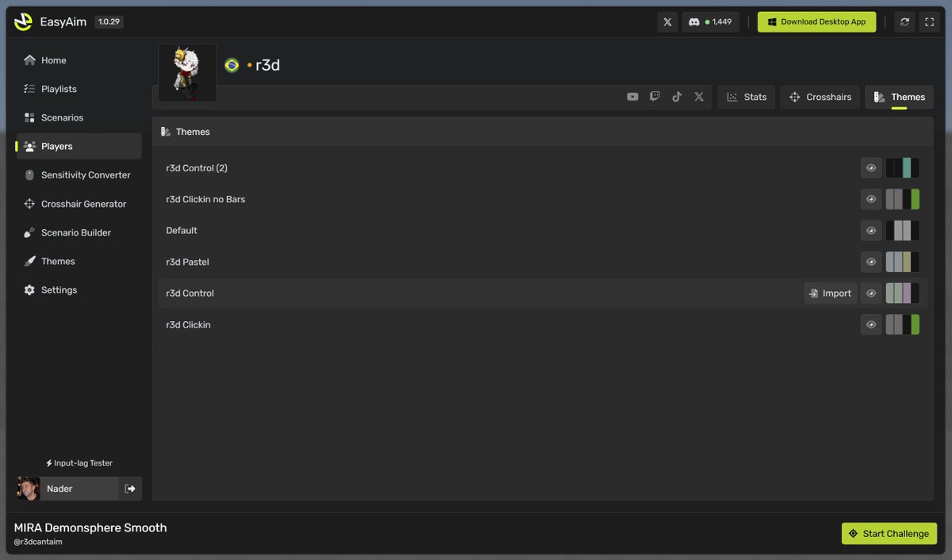The width and height of the screenshot is (952, 560).
Task: Open the Crosshair Generator page
Action: (79, 204)
